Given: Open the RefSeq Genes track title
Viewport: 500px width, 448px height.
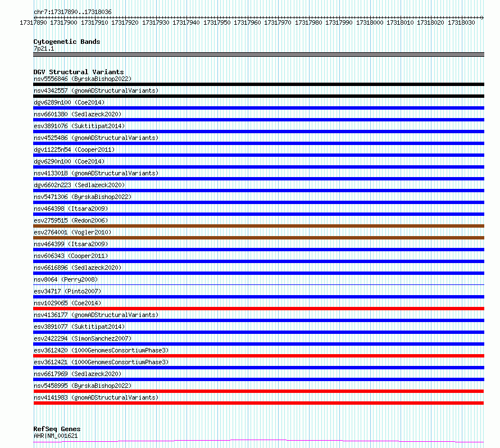Looking at the screenshot, I should (x=57, y=429).
